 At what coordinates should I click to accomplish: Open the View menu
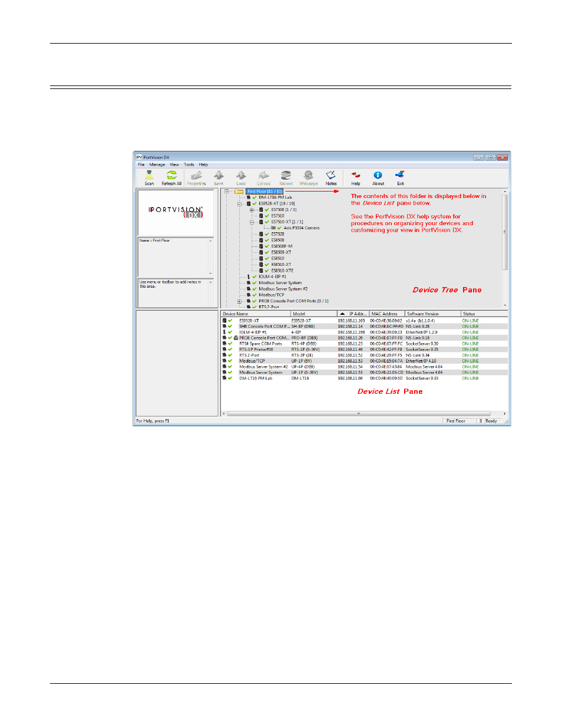click(x=174, y=164)
